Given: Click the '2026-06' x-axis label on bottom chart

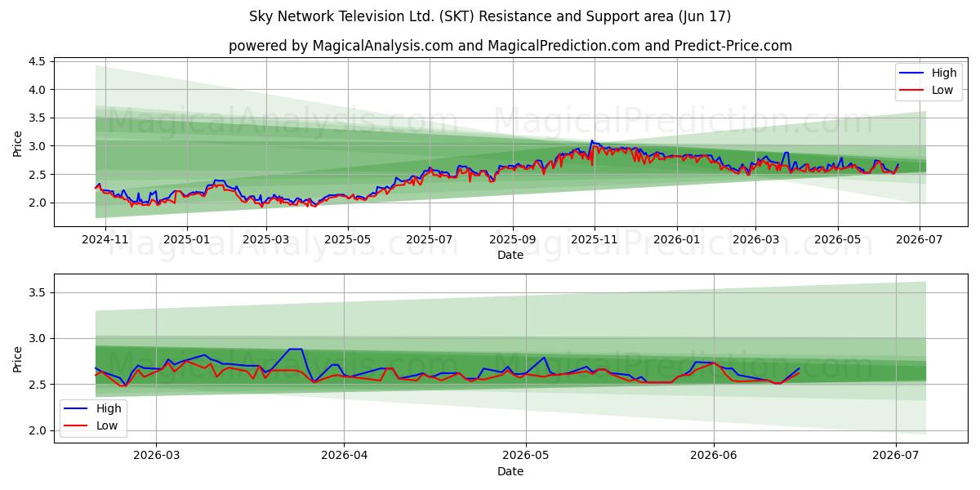Looking at the screenshot, I should 714,456.
